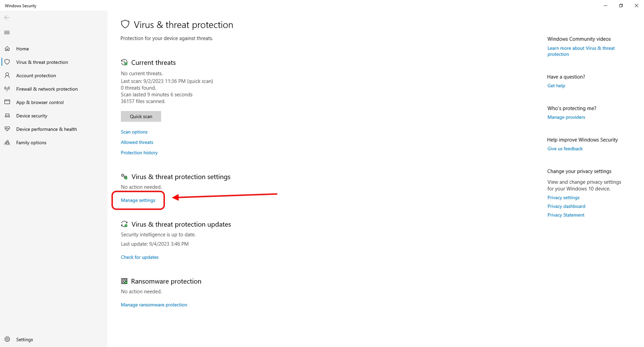644x347 pixels.
Task: View Allowed threats
Action: pos(137,142)
